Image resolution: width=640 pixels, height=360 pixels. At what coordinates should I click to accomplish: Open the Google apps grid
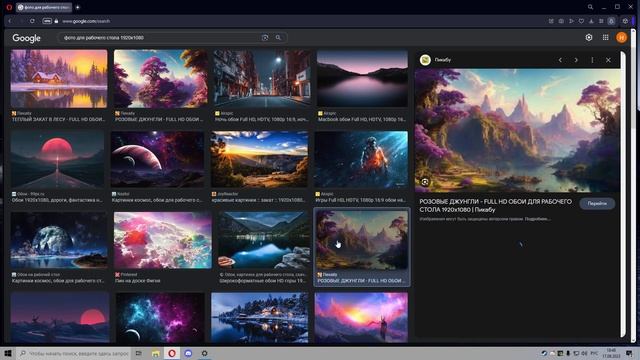click(x=605, y=38)
